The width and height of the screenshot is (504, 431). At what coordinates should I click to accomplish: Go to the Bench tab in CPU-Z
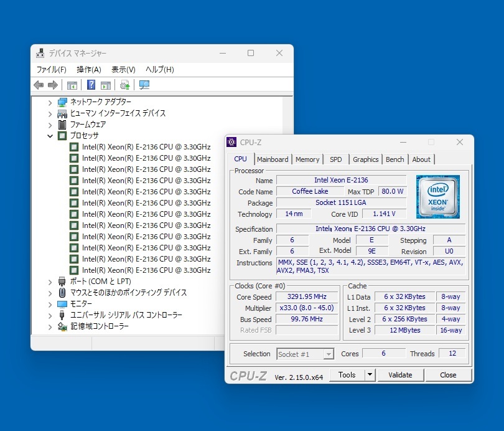(x=394, y=159)
